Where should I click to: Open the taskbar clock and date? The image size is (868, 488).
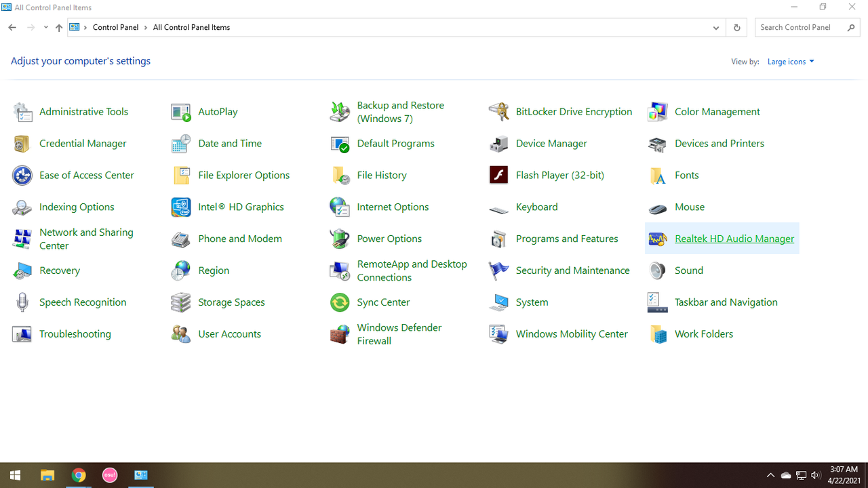(x=844, y=475)
